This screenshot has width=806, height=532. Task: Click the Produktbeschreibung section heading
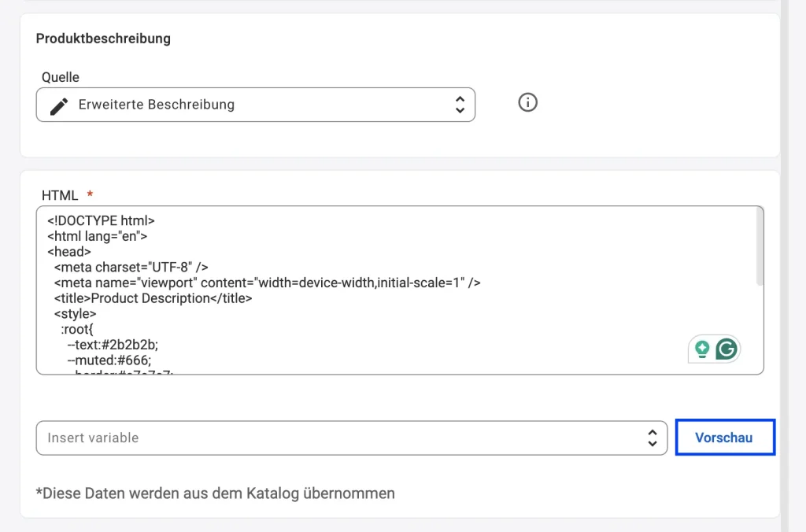103,38
